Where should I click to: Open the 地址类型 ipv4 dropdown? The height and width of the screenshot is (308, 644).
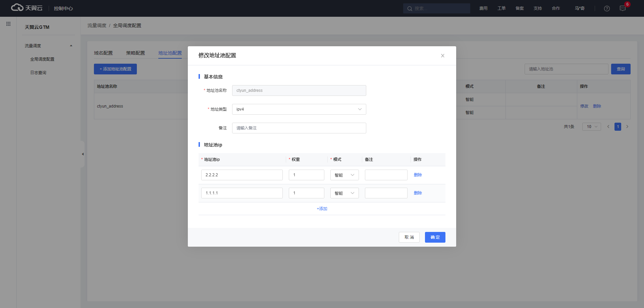[299, 109]
